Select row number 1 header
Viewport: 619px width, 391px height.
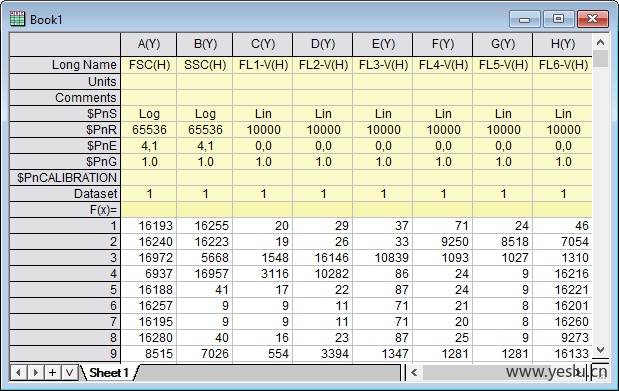click(65, 226)
